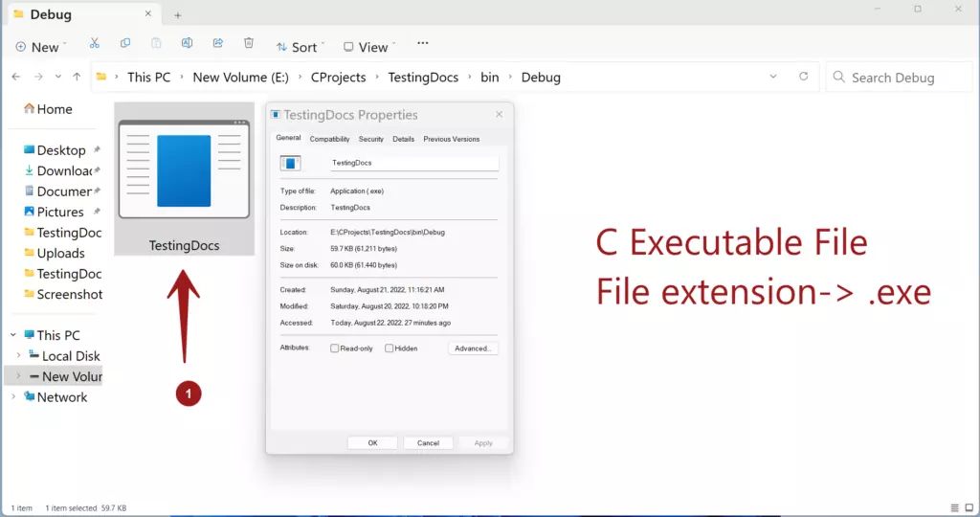Close the TestingDocs Properties dialog
Screen dimensions: 980x517
pos(499,114)
